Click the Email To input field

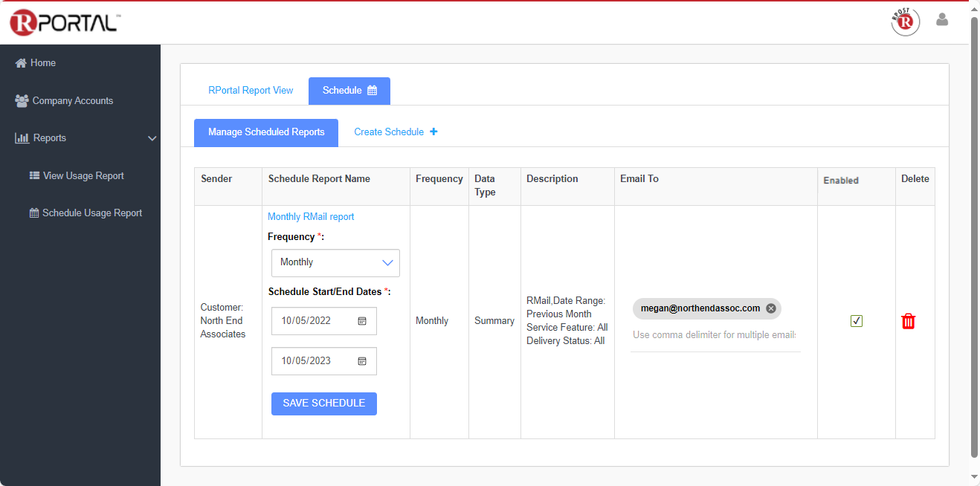click(714, 335)
